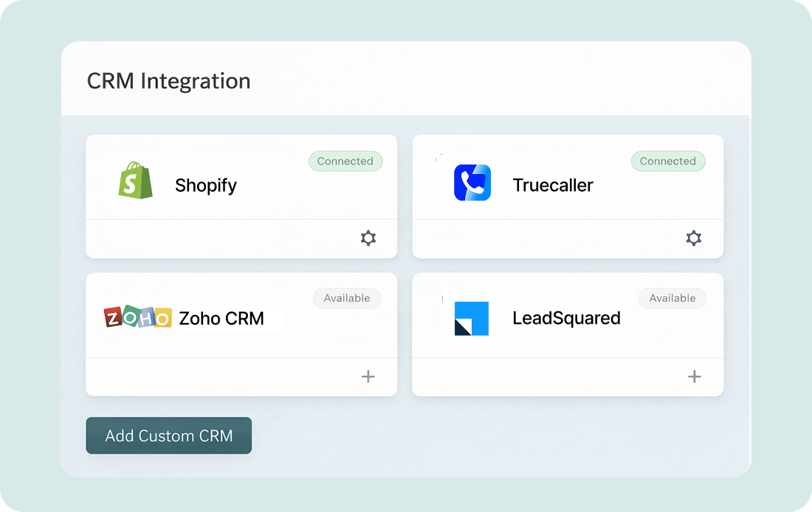Click the Shopify bag logo
Screen dimensions: 812x512
135,180
